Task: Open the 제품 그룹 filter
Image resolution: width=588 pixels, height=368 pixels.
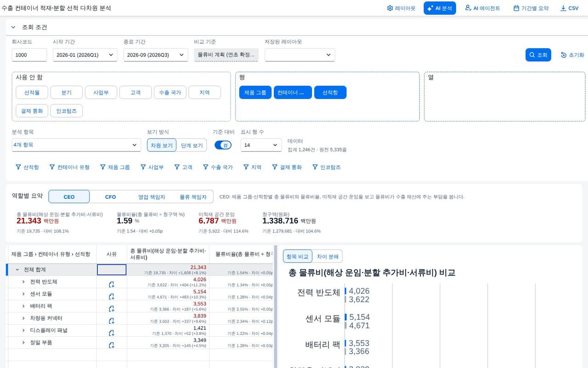Action: click(x=115, y=167)
